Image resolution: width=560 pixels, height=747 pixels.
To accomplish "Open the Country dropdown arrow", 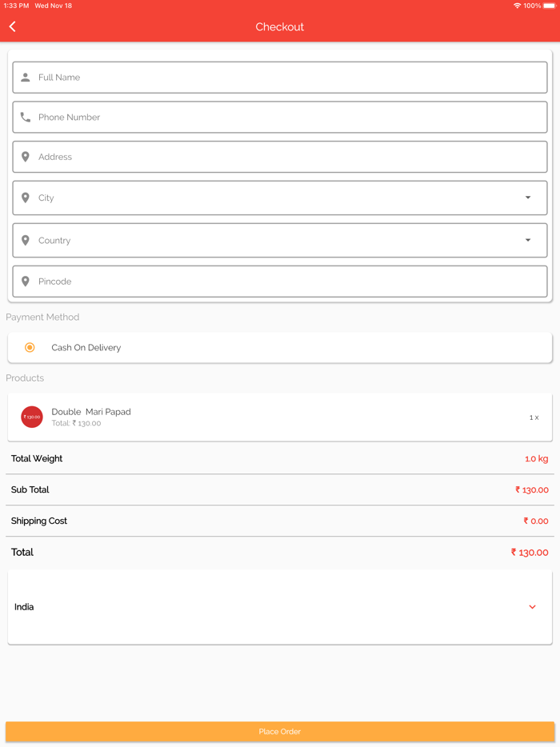I will (528, 240).
